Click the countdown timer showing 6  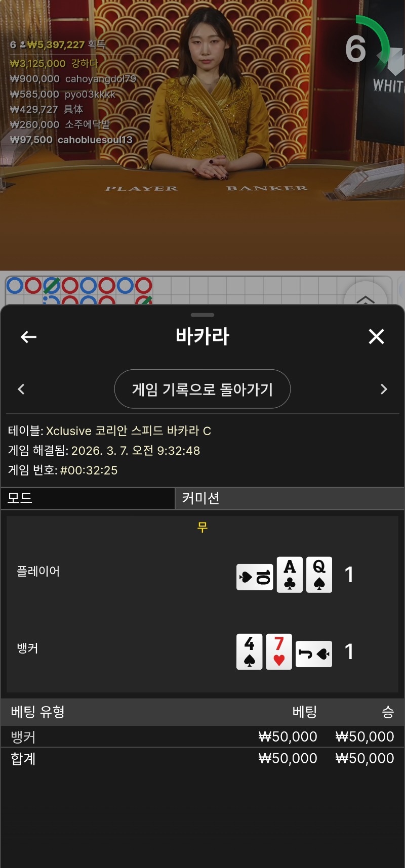click(356, 49)
